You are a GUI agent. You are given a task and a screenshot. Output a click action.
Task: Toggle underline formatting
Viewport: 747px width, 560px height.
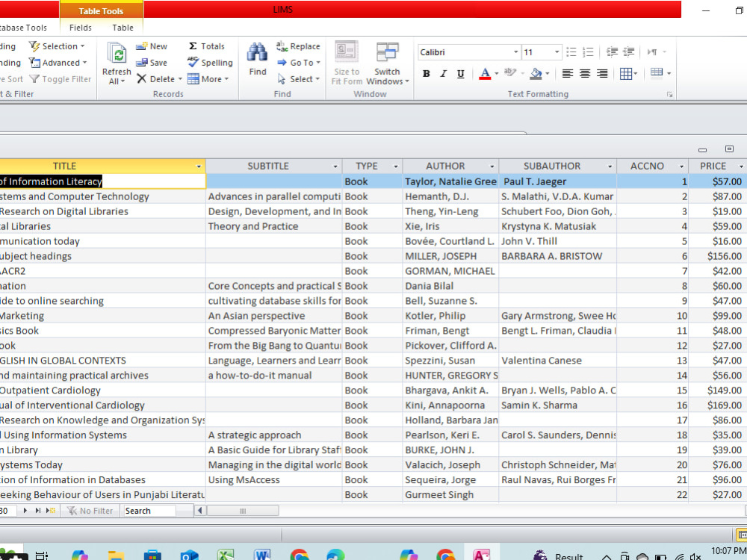coord(461,73)
